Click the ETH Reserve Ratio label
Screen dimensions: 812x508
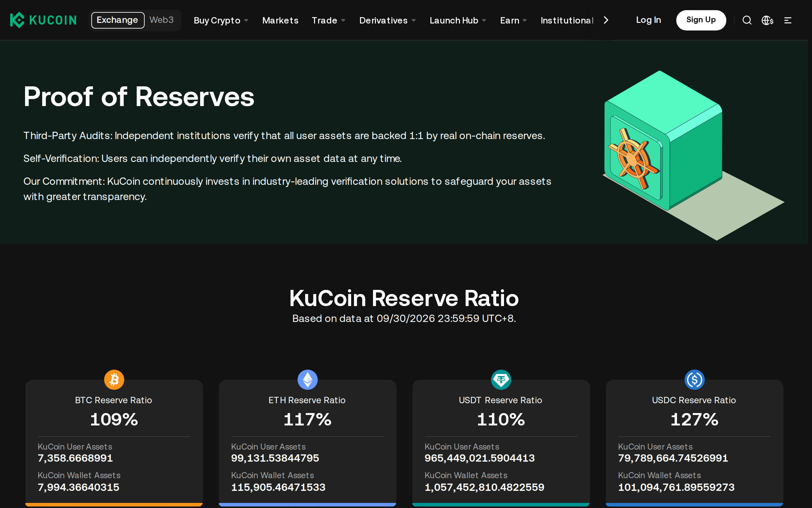click(x=307, y=400)
